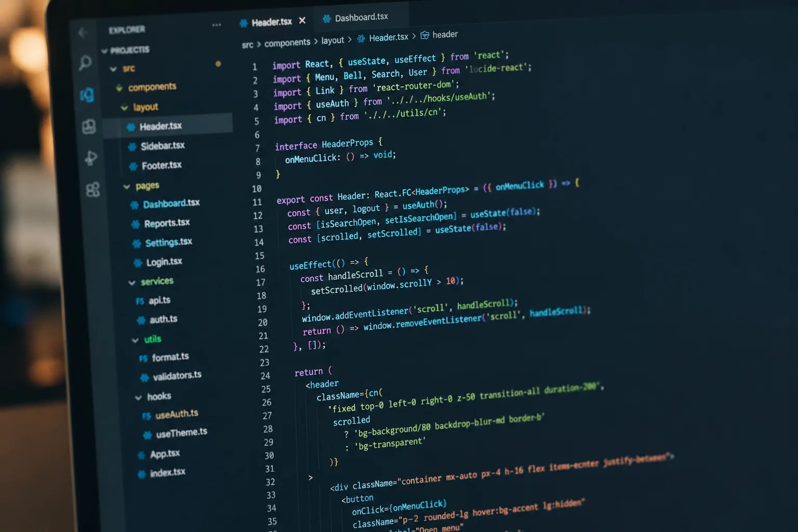Click the TS icon beside api.ts
The image size is (798, 532).
point(140,301)
